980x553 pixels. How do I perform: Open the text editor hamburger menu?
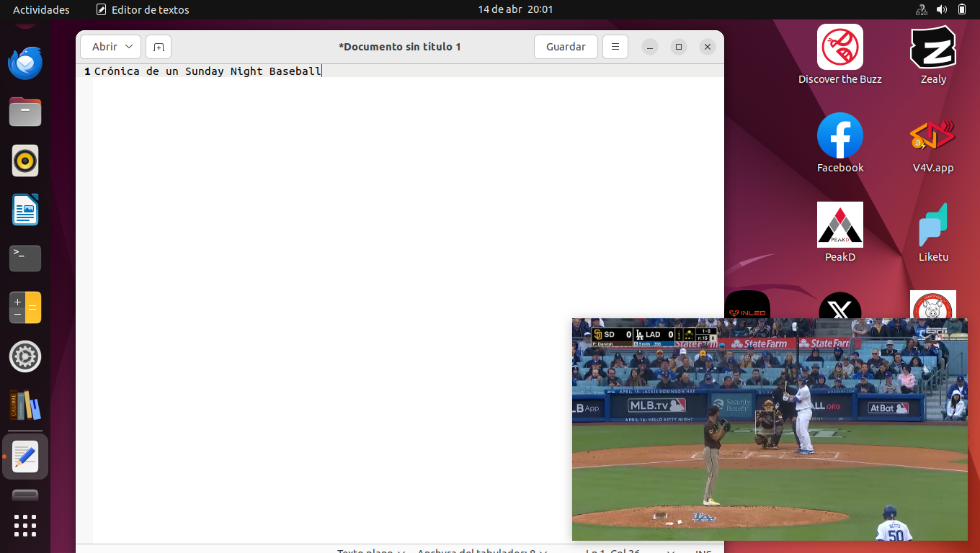tap(615, 47)
